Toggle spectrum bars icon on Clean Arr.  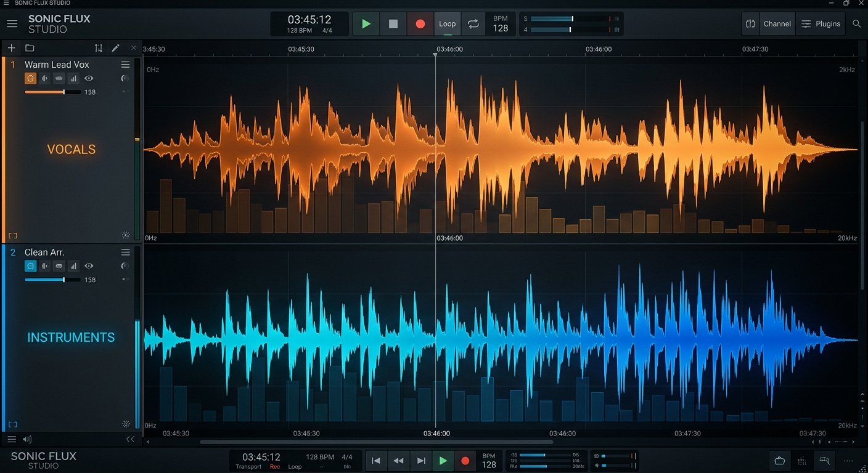click(73, 266)
